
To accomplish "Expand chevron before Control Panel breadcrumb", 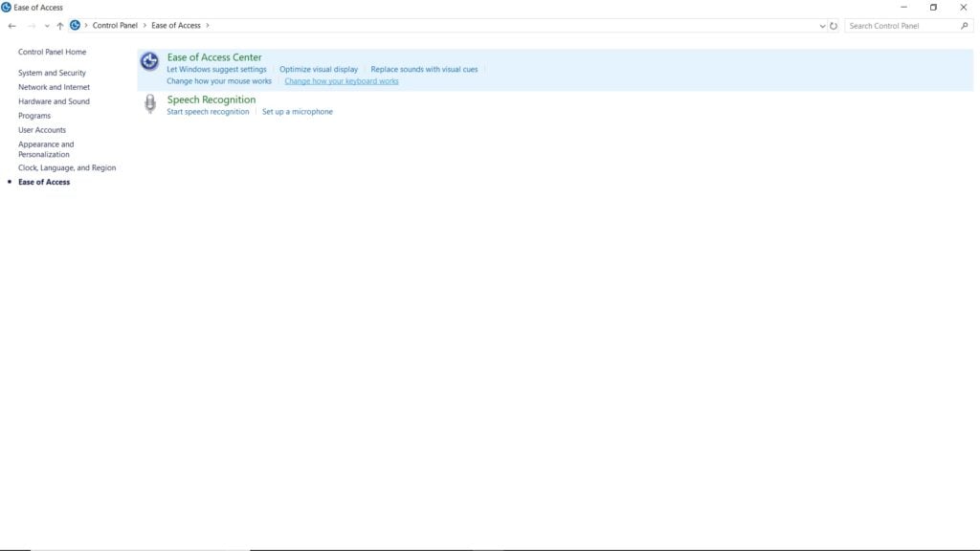I will (x=86, y=26).
